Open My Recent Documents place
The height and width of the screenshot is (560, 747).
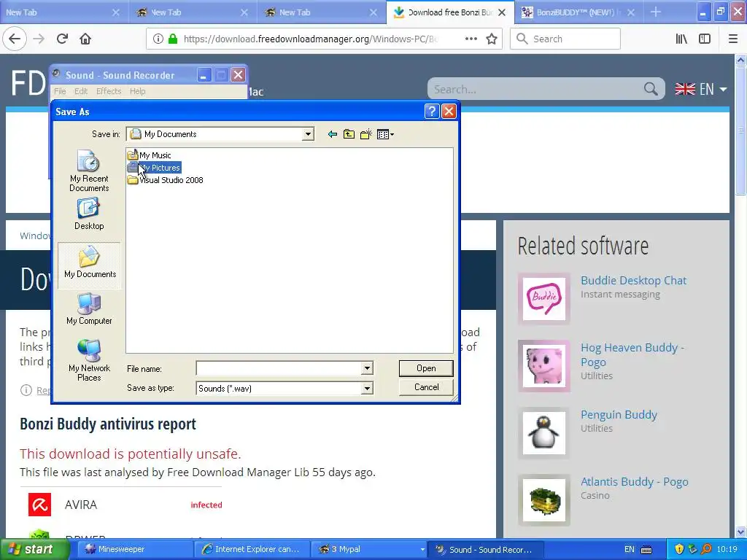(x=89, y=171)
